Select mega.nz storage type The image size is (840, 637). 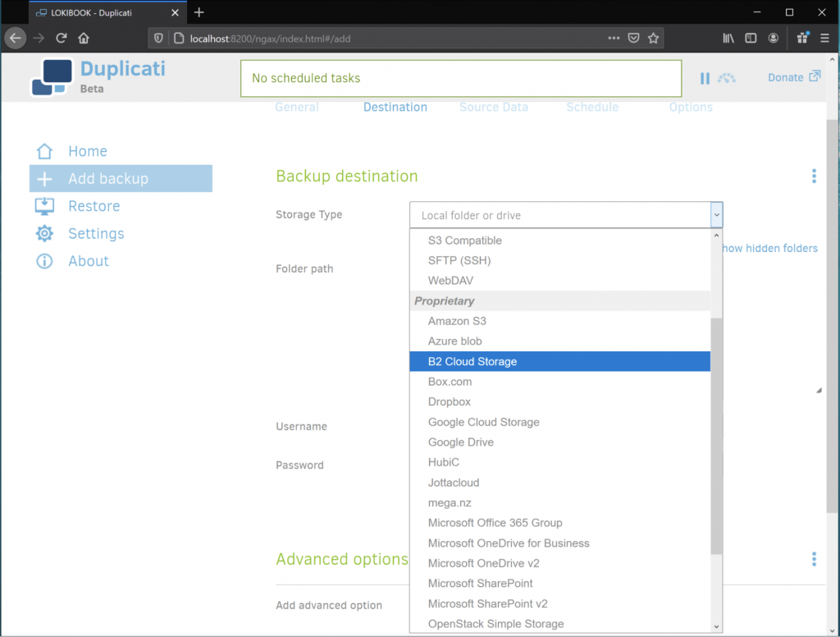tap(559, 503)
